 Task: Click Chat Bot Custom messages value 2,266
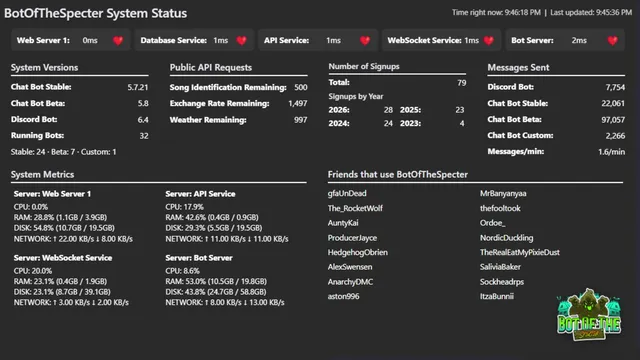[615, 136]
